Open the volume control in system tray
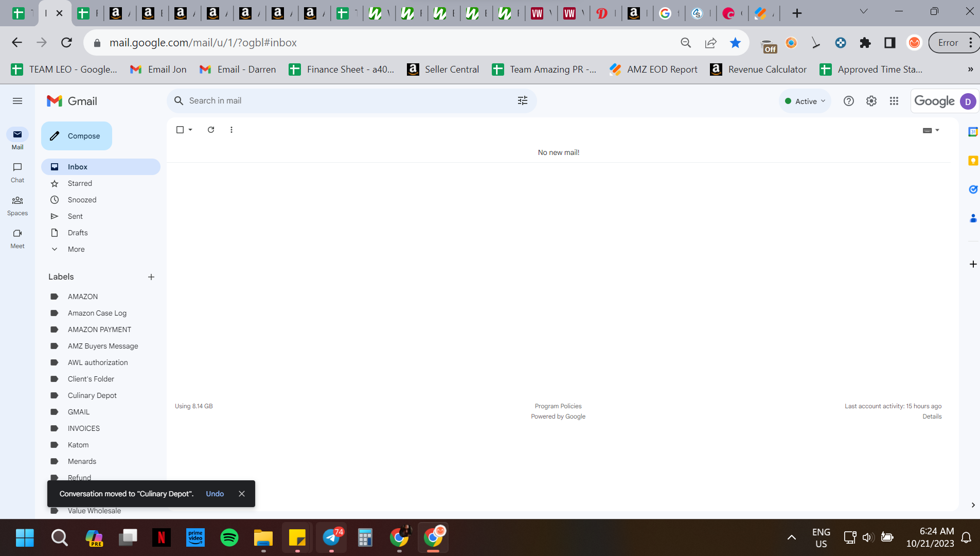This screenshot has width=980, height=556. pyautogui.click(x=868, y=537)
